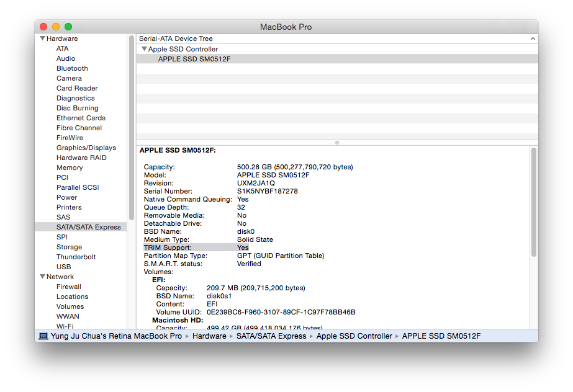Open the Memory section
Screen dimensions: 573x392
pos(70,167)
